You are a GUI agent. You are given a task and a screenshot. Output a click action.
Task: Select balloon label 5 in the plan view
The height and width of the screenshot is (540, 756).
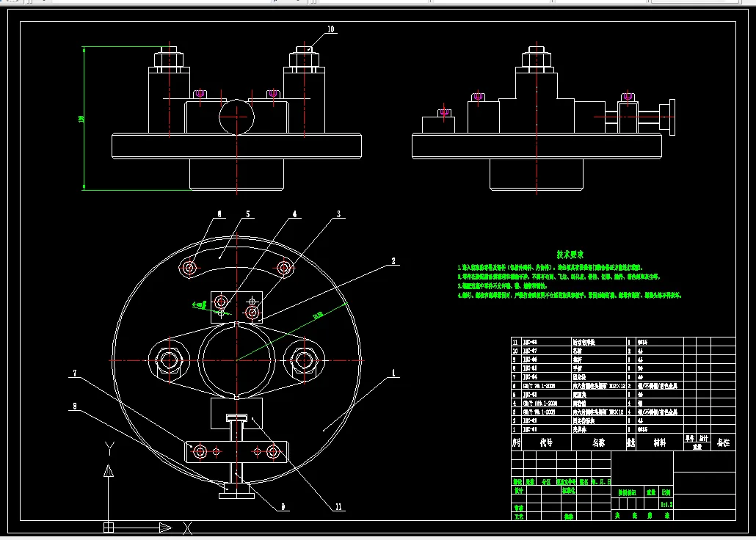[248, 214]
